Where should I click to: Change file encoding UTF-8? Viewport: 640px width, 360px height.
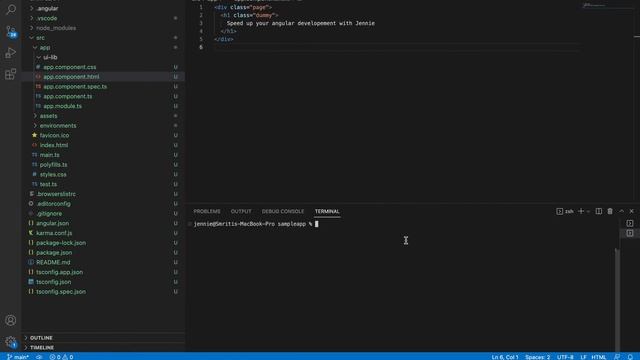[565, 357]
